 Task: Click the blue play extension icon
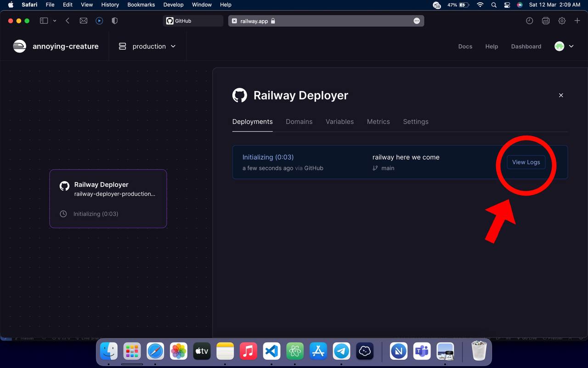[x=99, y=21]
